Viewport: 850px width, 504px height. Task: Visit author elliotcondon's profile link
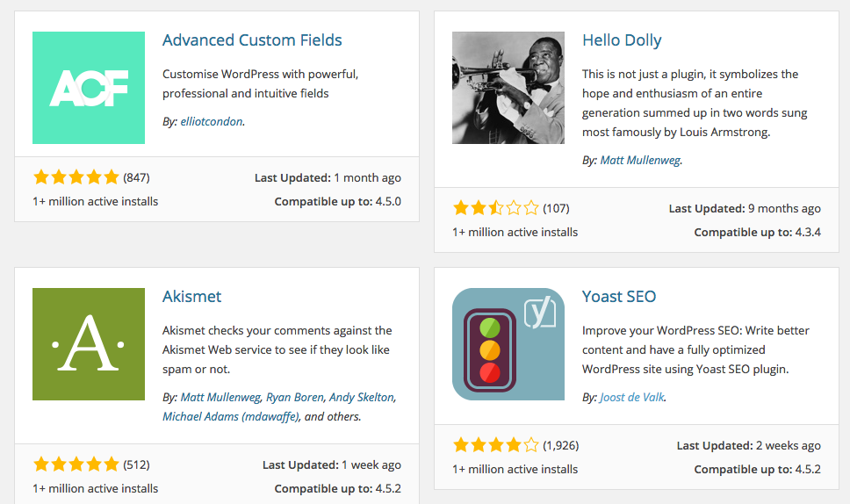(212, 121)
